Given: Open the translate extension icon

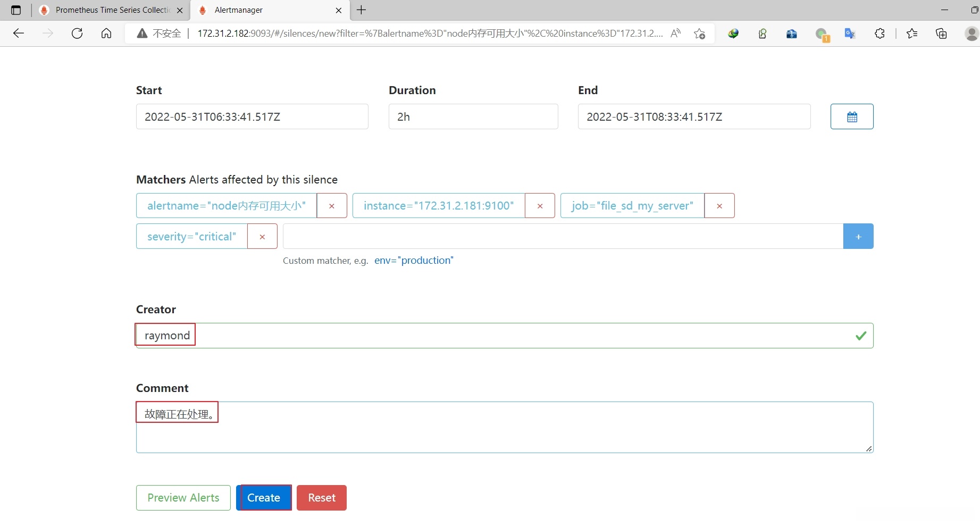Looking at the screenshot, I should point(850,34).
